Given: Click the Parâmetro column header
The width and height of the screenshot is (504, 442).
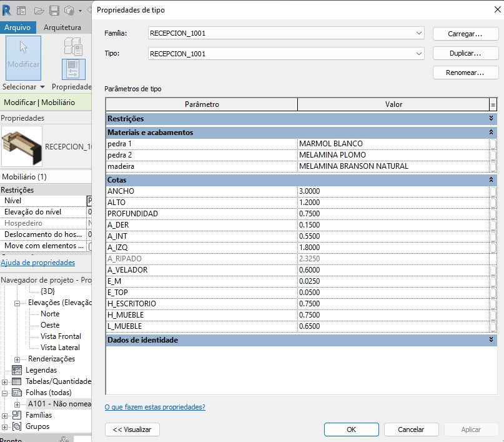Looking at the screenshot, I should 202,104.
